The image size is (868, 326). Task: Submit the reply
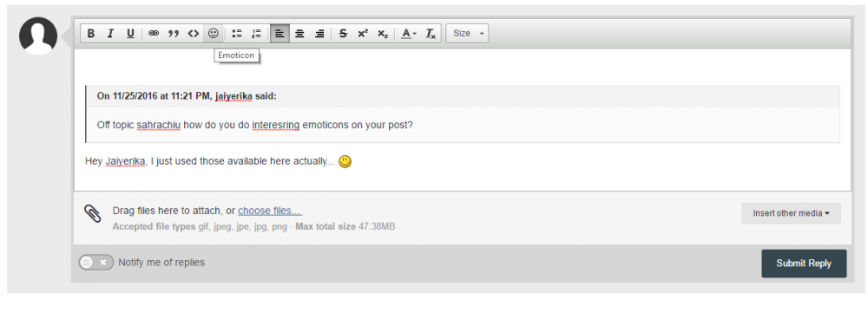tap(804, 264)
